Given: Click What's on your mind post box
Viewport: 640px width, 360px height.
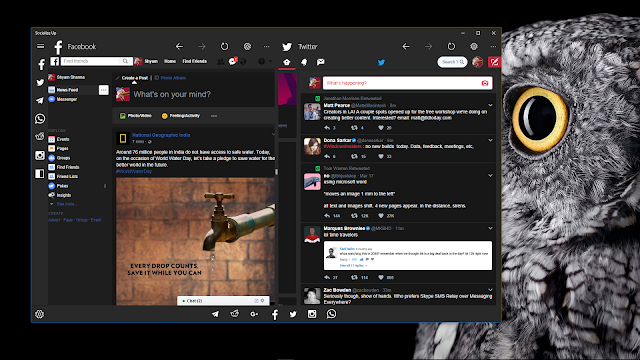Looking at the screenshot, I should click(x=172, y=94).
